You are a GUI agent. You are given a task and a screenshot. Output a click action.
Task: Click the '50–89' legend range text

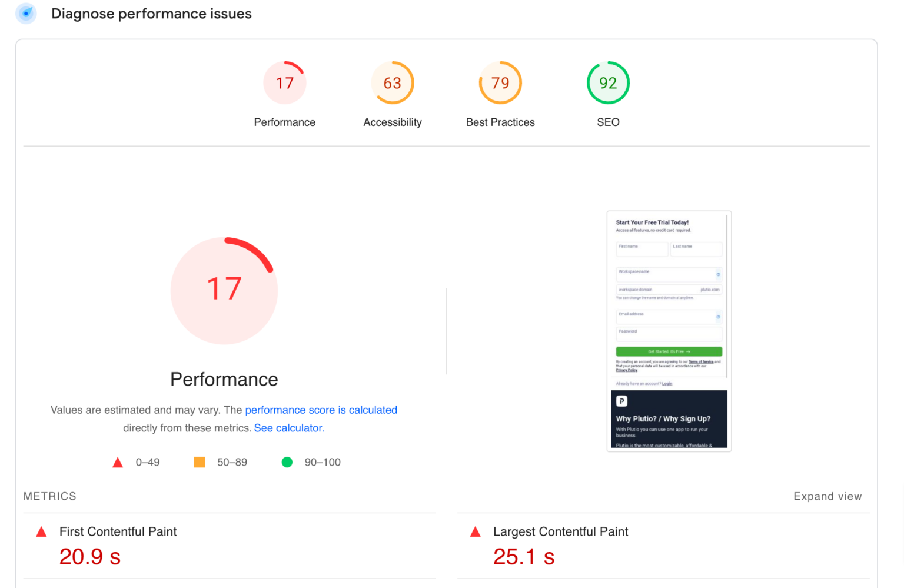(232, 462)
